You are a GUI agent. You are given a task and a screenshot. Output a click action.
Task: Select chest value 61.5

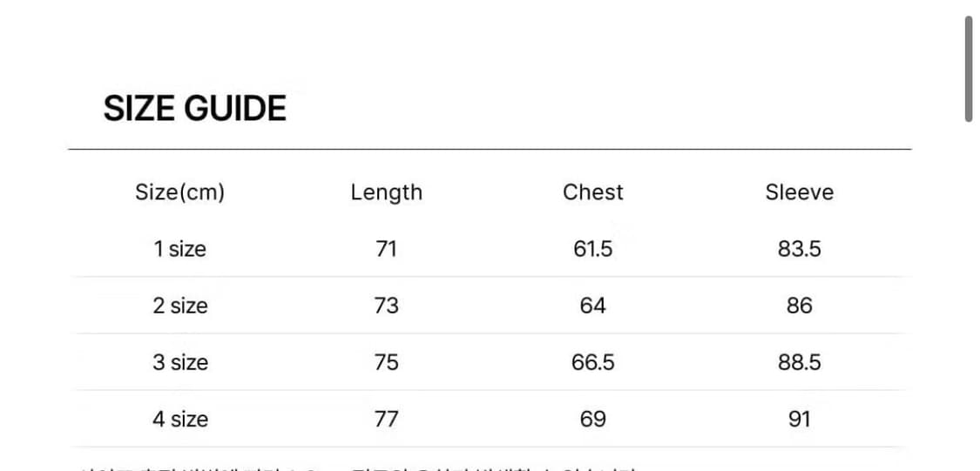592,249
